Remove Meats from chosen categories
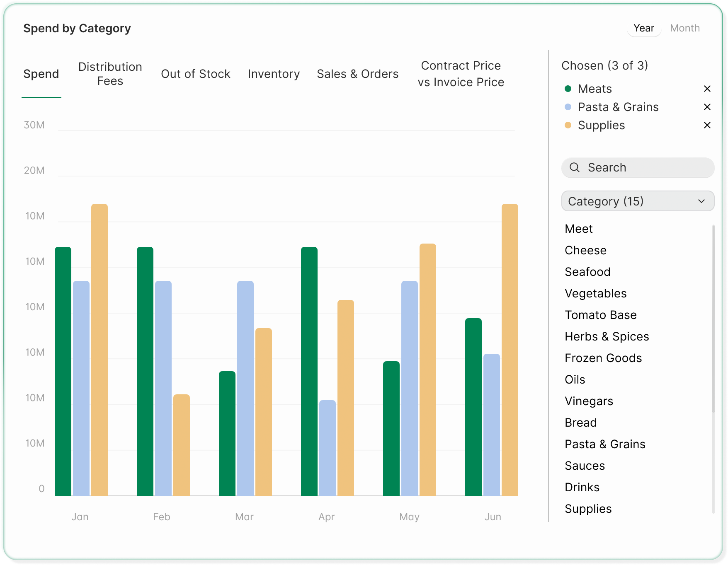 coord(707,89)
